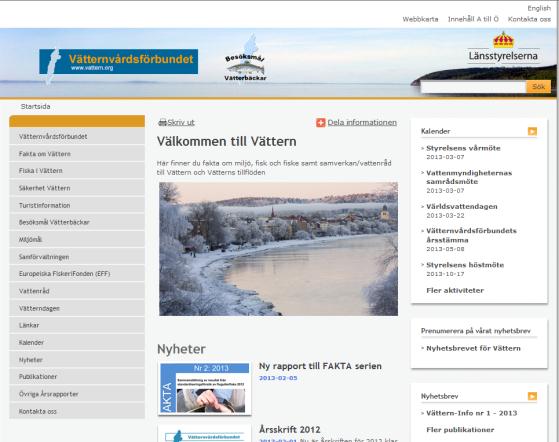Open Vättern-Info nr 1 - 2013
This screenshot has height=442, width=559.
471,413
